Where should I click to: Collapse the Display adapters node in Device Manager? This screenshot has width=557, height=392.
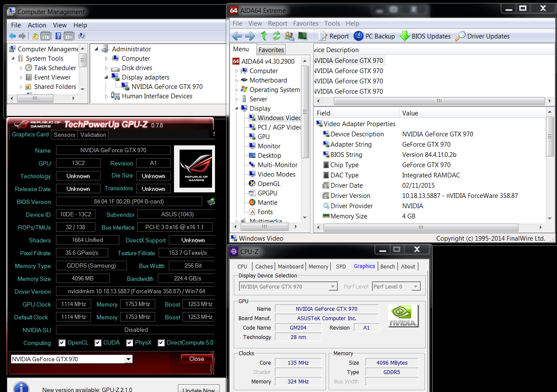point(107,77)
